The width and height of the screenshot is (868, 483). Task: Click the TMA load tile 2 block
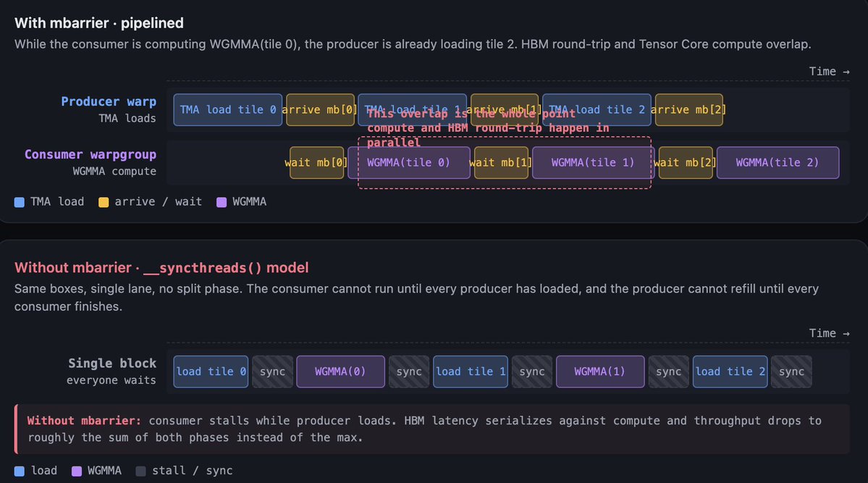click(x=597, y=110)
